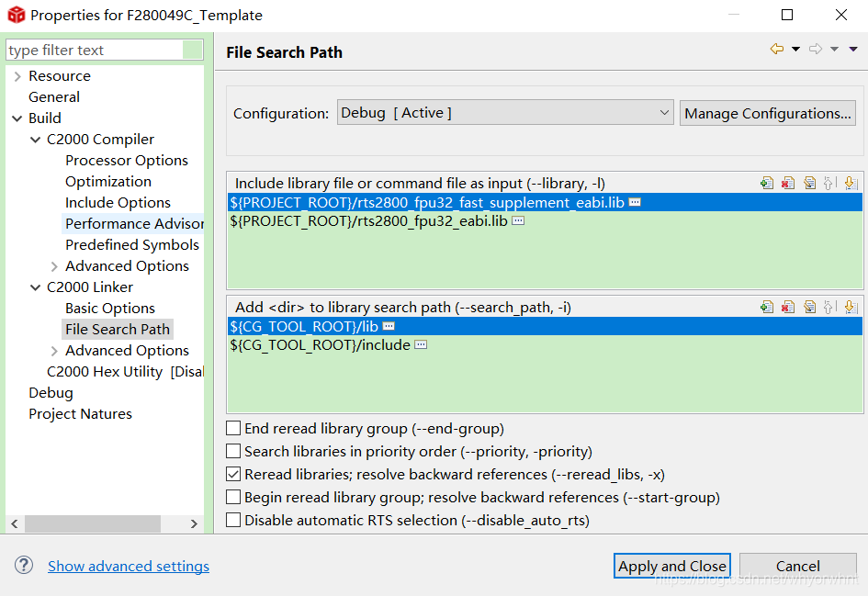This screenshot has height=596, width=868.
Task: Select Performance Advisor tree item
Action: (134, 223)
